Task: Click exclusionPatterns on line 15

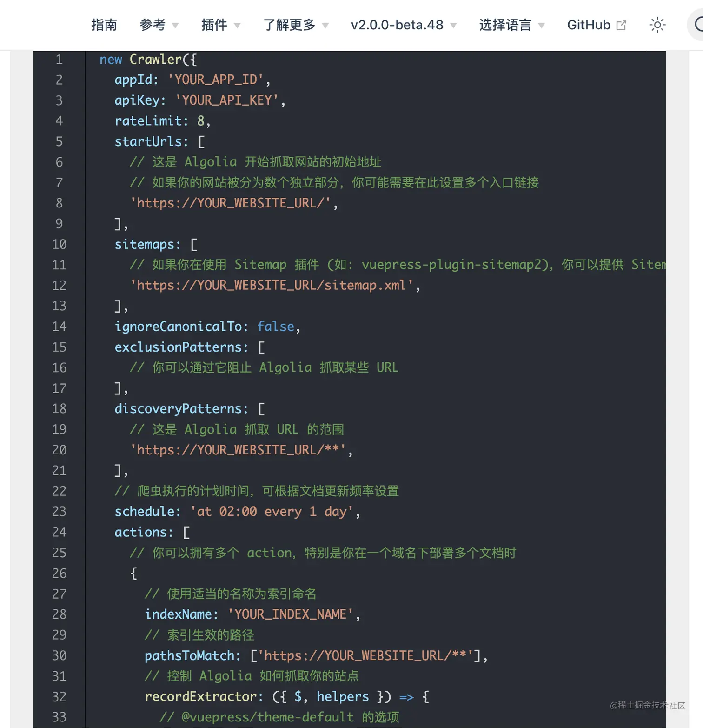Action: tap(178, 347)
